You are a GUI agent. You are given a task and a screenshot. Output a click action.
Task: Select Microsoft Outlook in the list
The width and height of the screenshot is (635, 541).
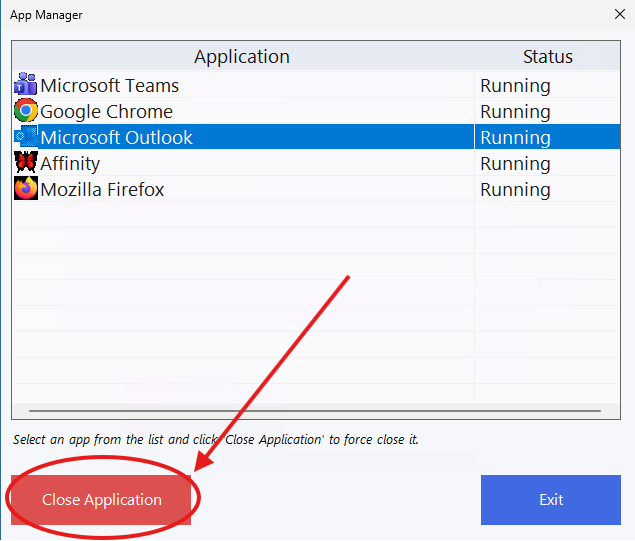[x=117, y=138]
